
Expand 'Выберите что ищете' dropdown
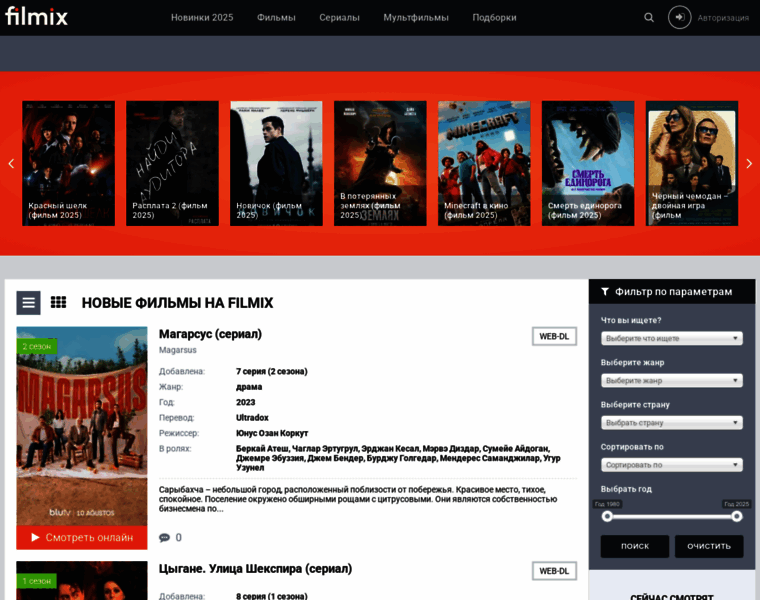(672, 338)
